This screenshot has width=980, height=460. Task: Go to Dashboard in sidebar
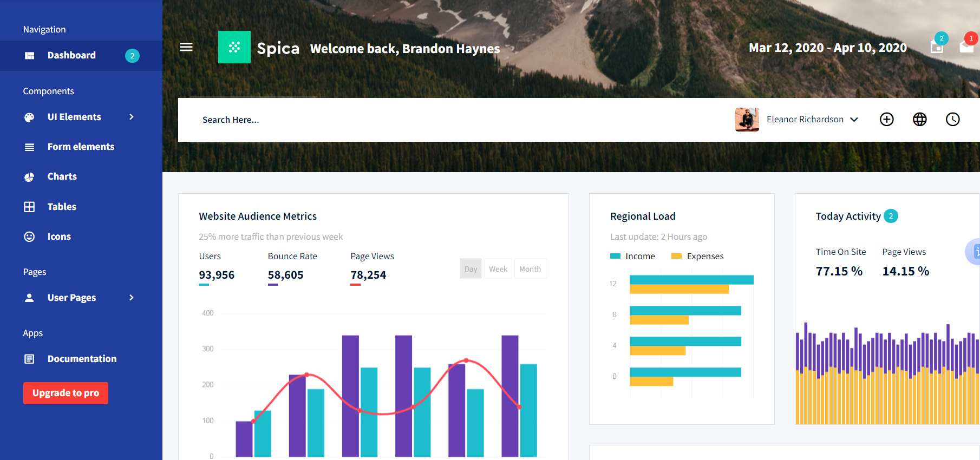tap(71, 55)
